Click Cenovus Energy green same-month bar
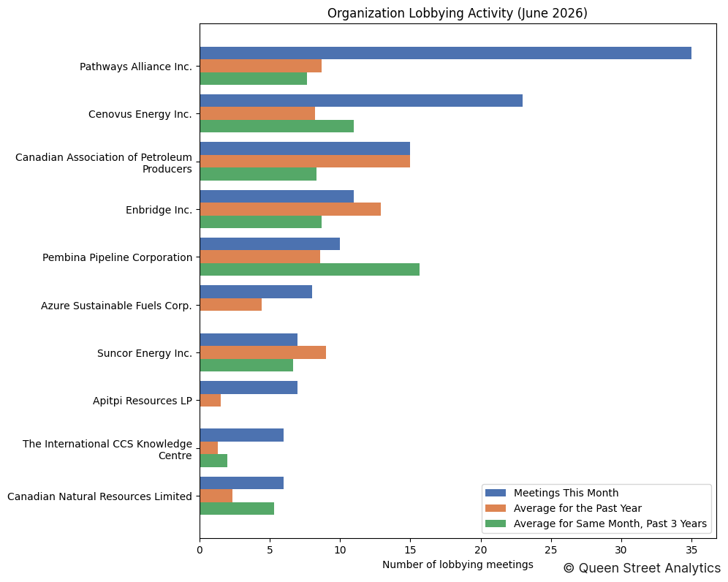 click(x=277, y=126)
